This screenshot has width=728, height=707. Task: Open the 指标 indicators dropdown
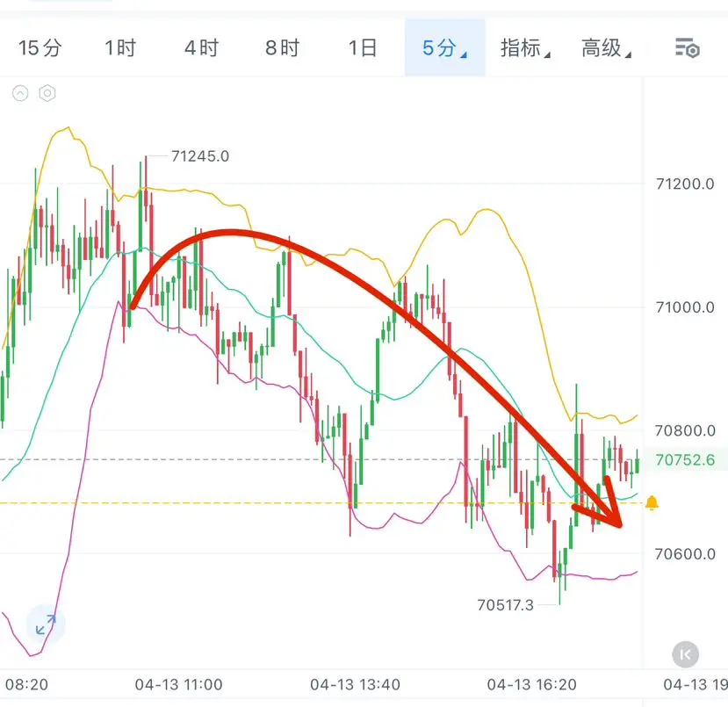[525, 47]
